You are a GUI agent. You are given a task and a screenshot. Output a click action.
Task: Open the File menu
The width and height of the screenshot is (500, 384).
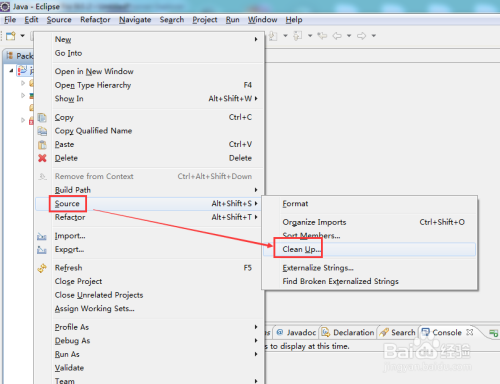[10, 20]
